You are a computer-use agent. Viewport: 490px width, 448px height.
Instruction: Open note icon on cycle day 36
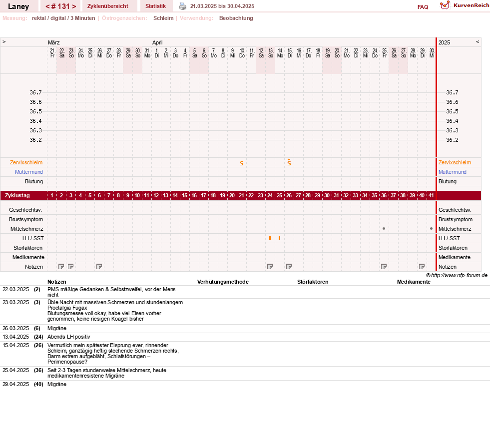point(384,267)
